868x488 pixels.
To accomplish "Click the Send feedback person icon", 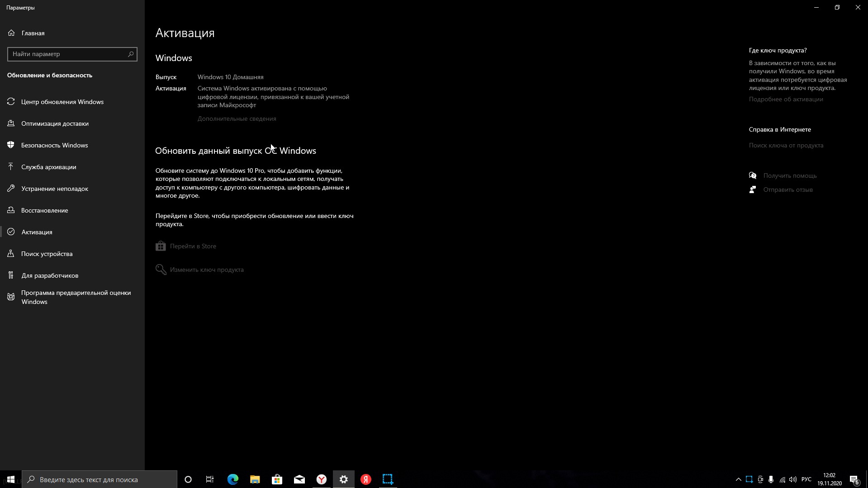I will pyautogui.click(x=753, y=190).
